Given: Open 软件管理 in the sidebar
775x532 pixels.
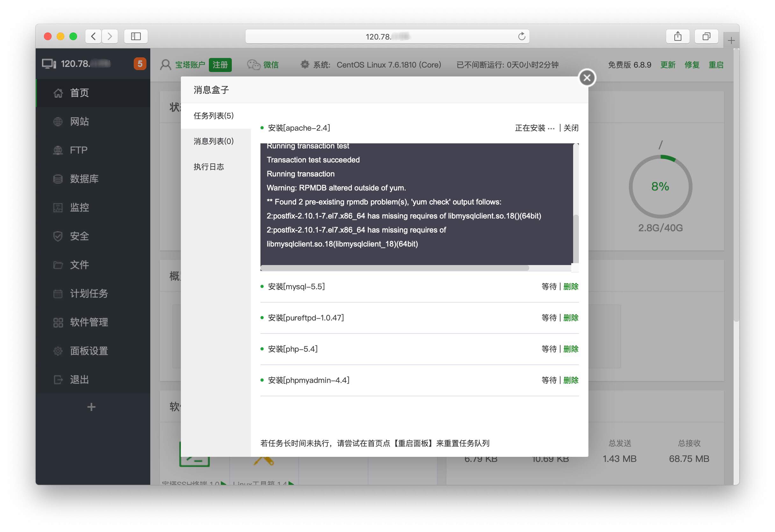Looking at the screenshot, I should click(89, 322).
